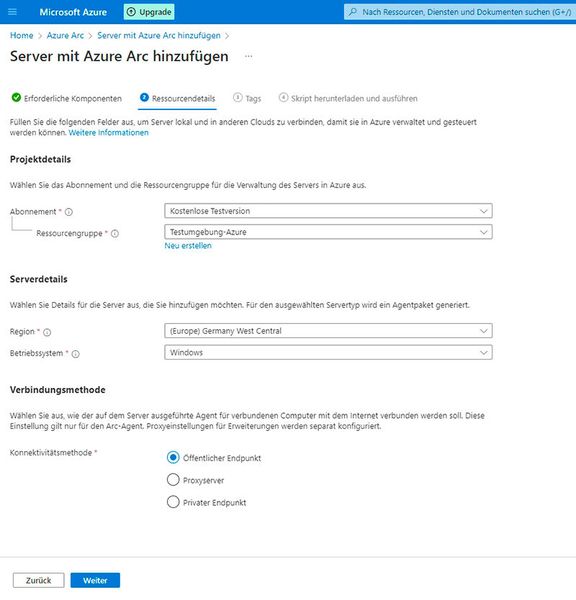Open the hamburger portal menu
The height and width of the screenshot is (600, 576).
pyautogui.click(x=12, y=12)
